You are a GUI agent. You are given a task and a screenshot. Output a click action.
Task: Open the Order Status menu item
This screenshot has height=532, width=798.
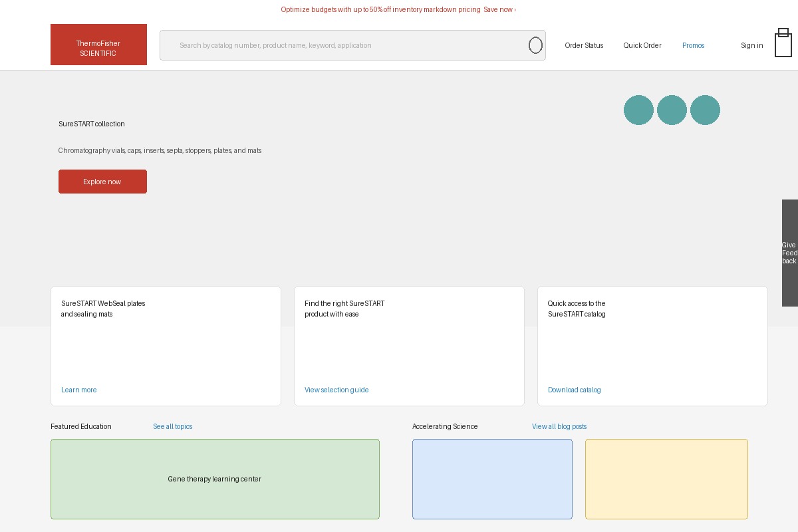[x=584, y=45]
